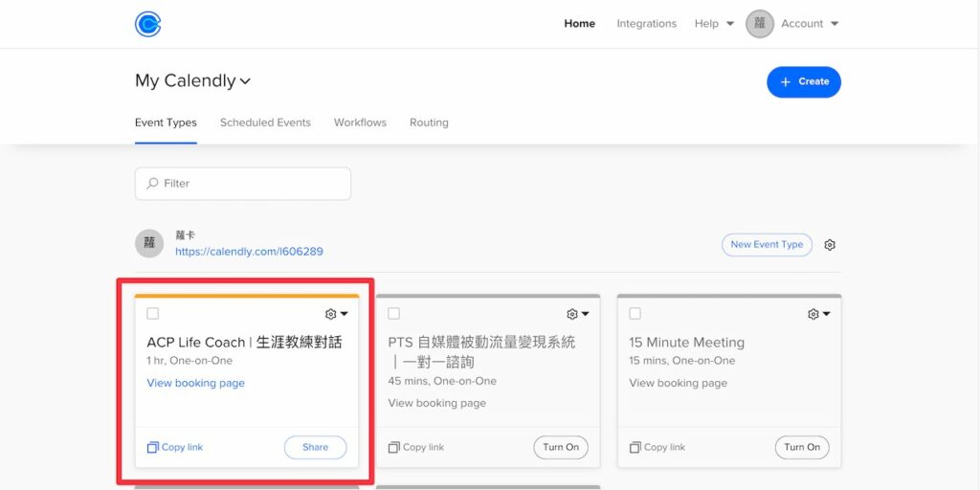The image size is (980, 490).
Task: Click copy icon on ACP Life Coach card
Action: pos(152,448)
